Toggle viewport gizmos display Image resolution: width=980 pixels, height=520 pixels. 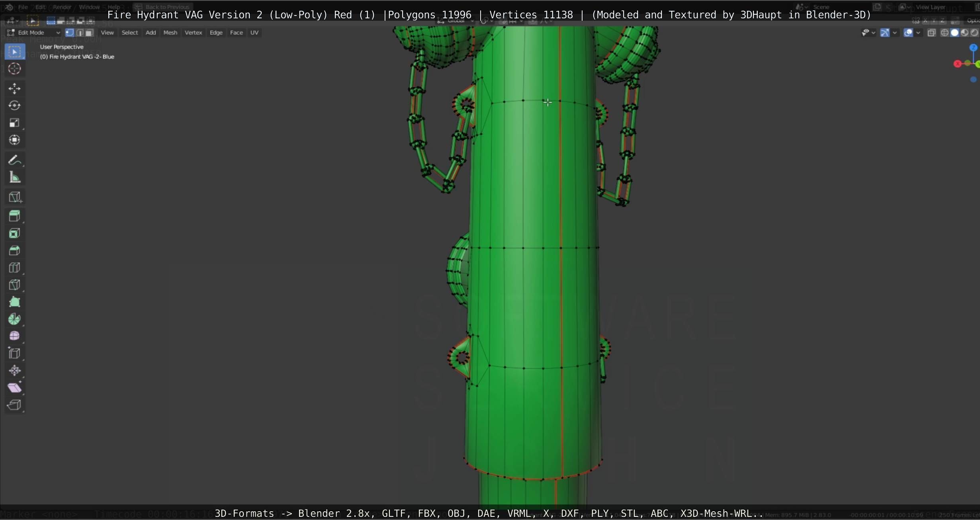(885, 33)
